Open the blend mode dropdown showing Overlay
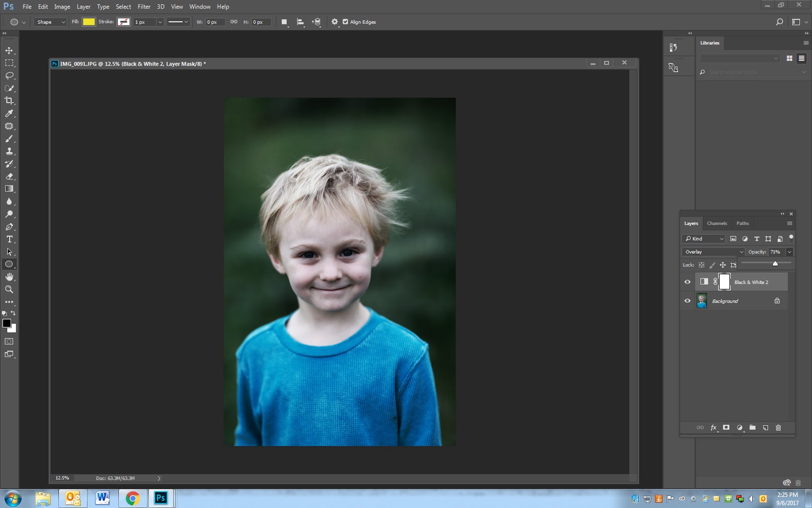Image resolution: width=812 pixels, height=508 pixels. tap(713, 251)
